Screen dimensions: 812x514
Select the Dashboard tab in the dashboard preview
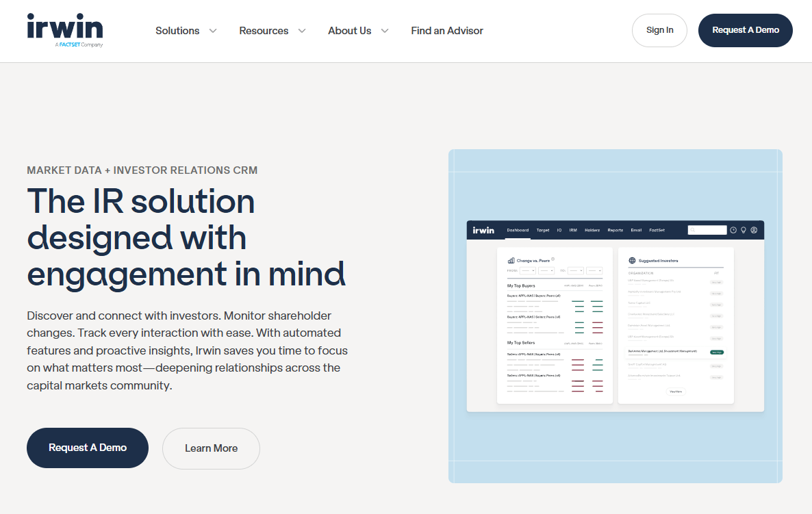point(518,231)
